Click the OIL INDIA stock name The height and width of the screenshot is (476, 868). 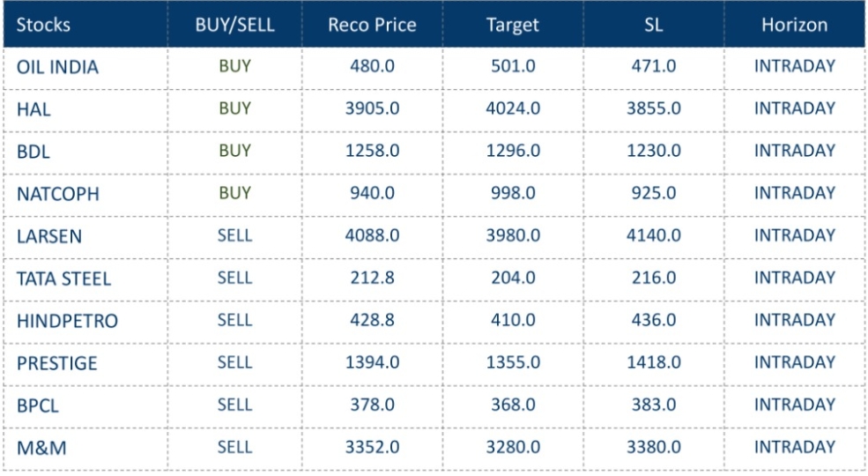click(58, 68)
